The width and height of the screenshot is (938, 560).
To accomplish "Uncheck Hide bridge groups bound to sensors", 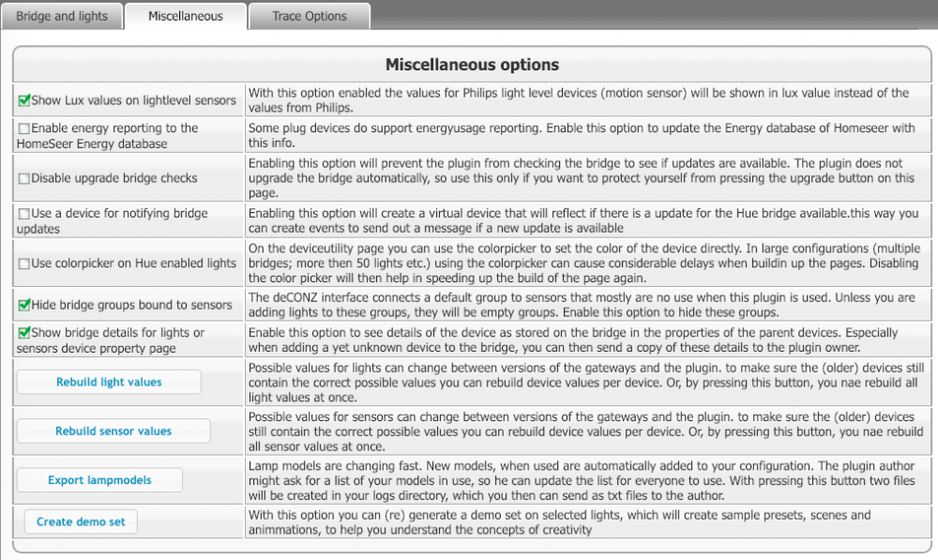I will [23, 305].
